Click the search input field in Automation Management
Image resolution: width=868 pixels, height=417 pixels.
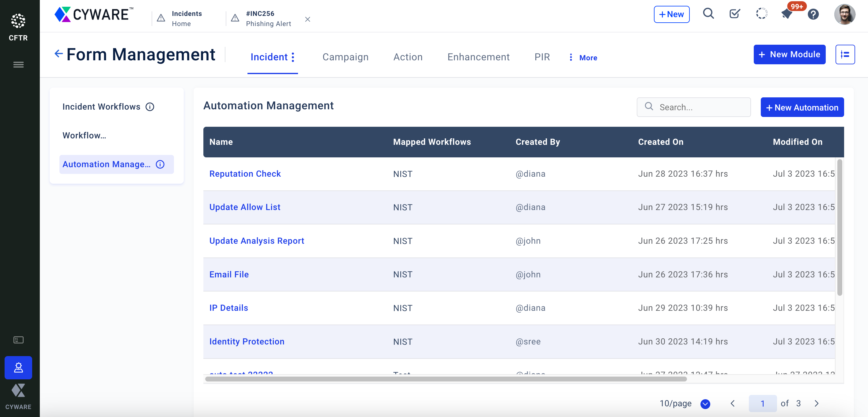coord(695,107)
